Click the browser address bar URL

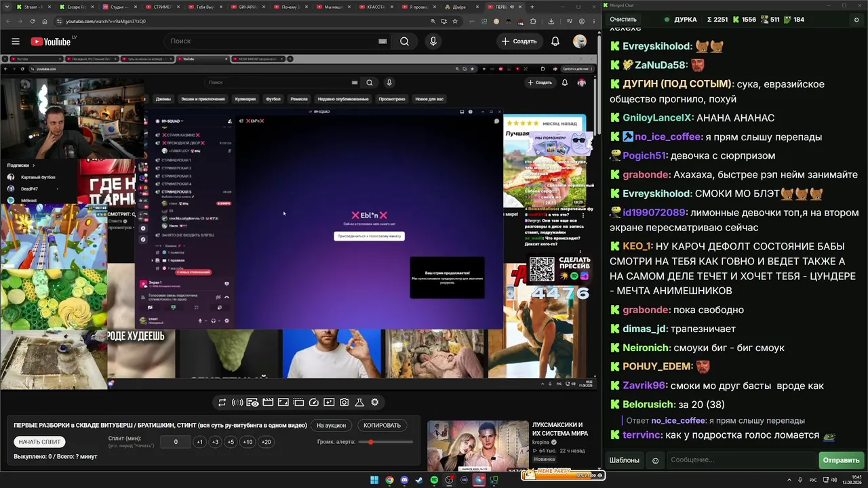(106, 21)
